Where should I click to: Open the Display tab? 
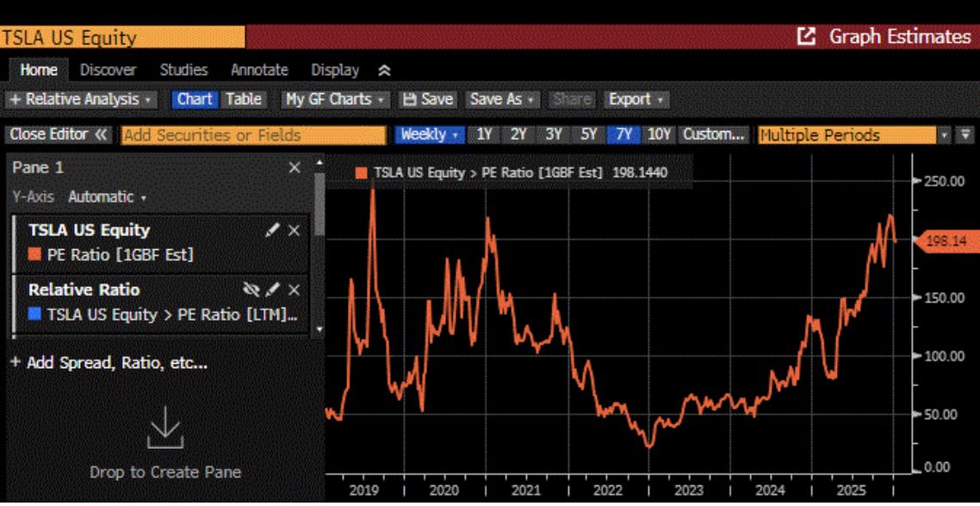tap(336, 70)
